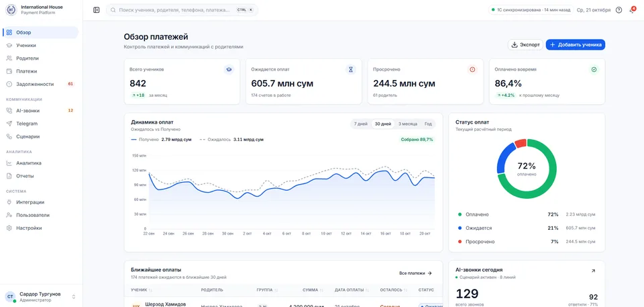Click the 605.7 млн сум value
Image resolution: width=644 pixels, height=307 pixels.
point(282,83)
